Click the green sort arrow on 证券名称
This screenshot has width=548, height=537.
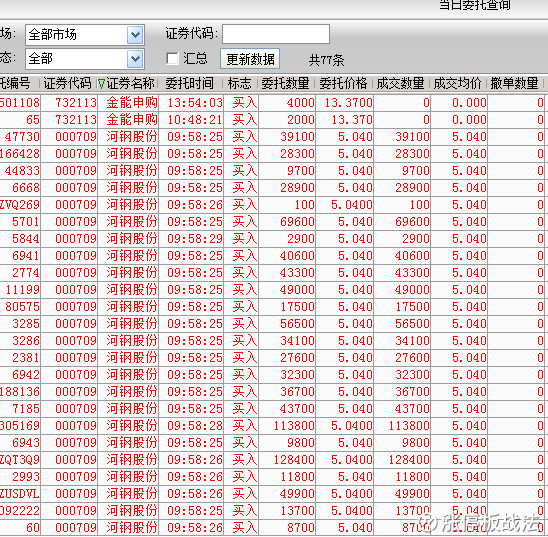(x=101, y=84)
